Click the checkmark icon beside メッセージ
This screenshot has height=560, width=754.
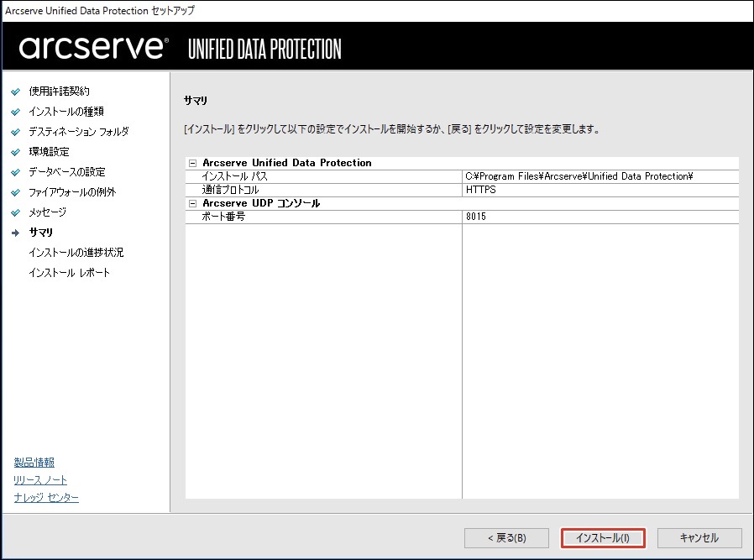(16, 212)
